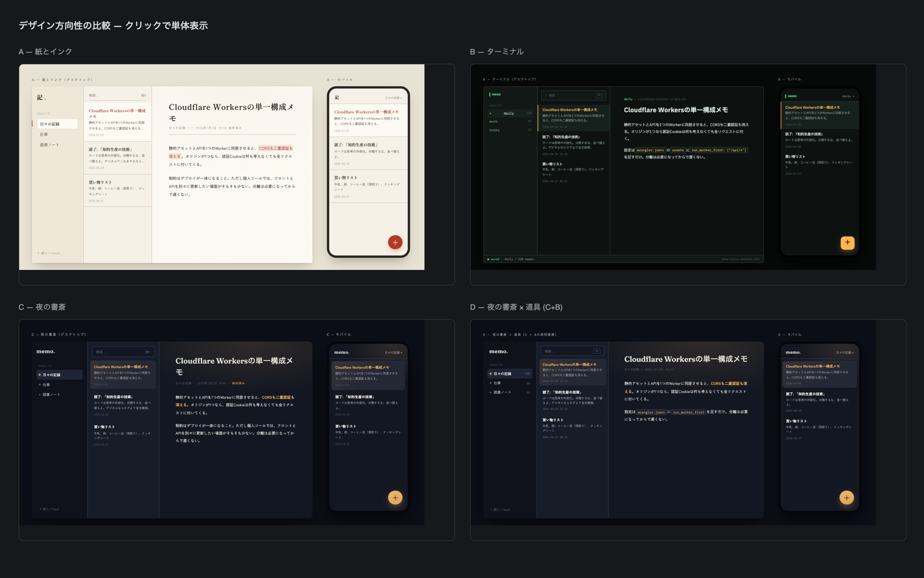The height and width of the screenshot is (578, 924).
Task: Open 買い物リスト note in terminal desktop list
Action: [x=573, y=172]
